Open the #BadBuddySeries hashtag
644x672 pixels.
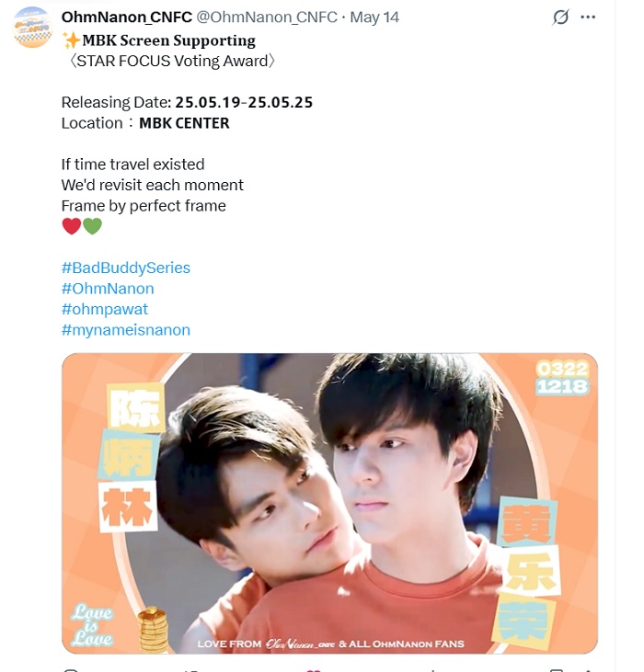[x=126, y=268]
